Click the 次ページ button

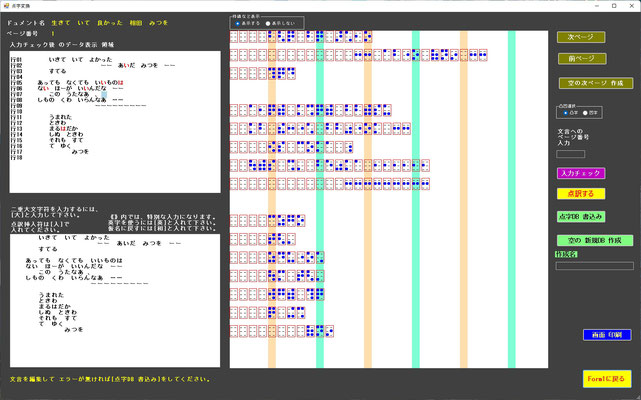pos(581,37)
